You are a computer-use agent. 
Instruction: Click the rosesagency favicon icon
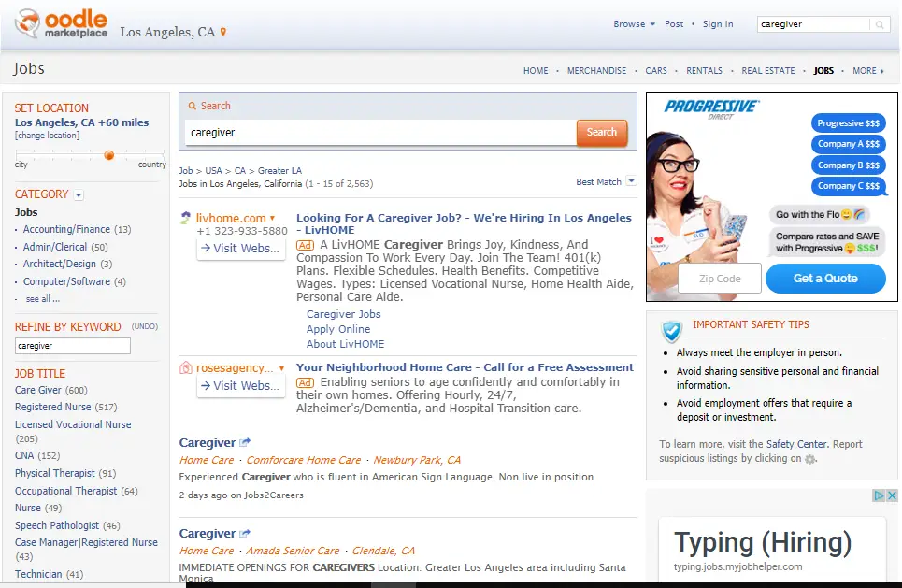185,367
